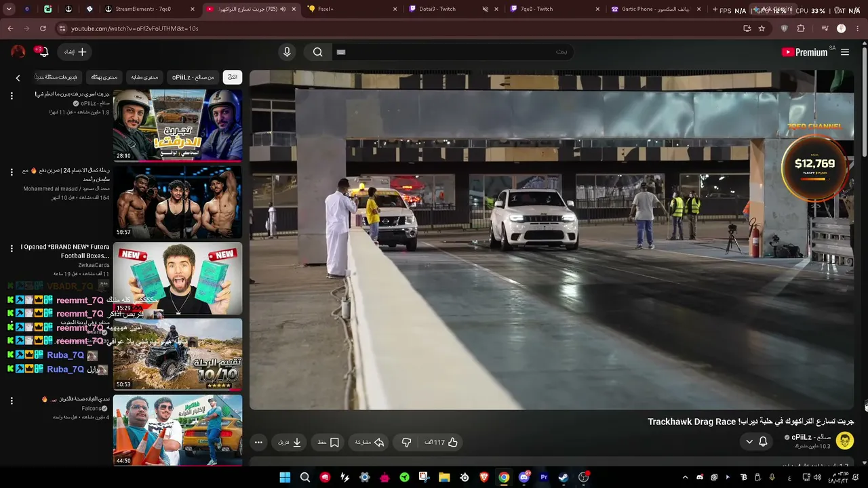The width and height of the screenshot is (868, 488).
Task: Open the oPiiLz channel name link
Action: (811, 437)
